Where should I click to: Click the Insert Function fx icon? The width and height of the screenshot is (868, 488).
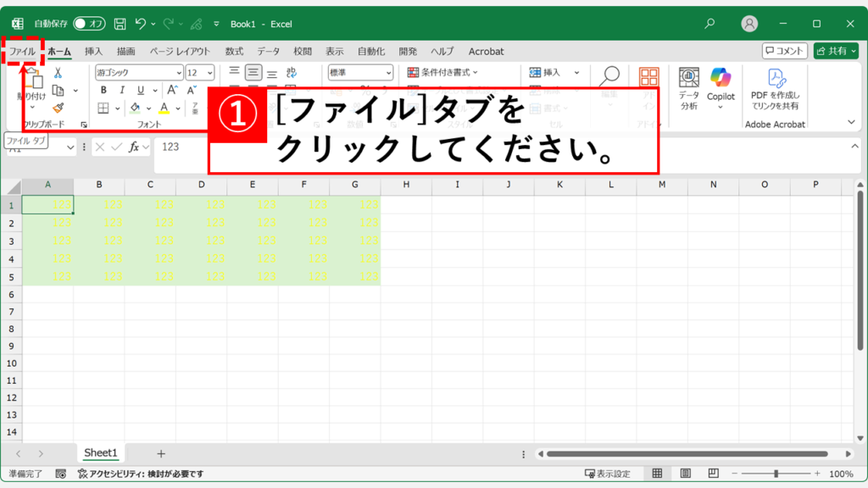tap(134, 147)
